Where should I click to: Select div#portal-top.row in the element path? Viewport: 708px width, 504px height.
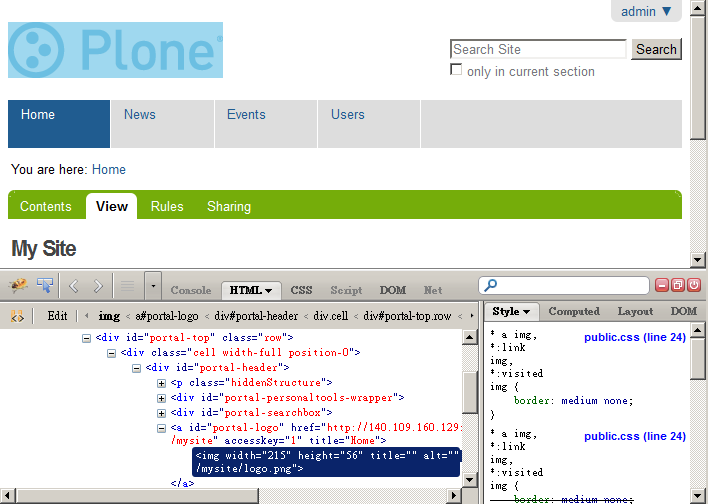[x=407, y=316]
